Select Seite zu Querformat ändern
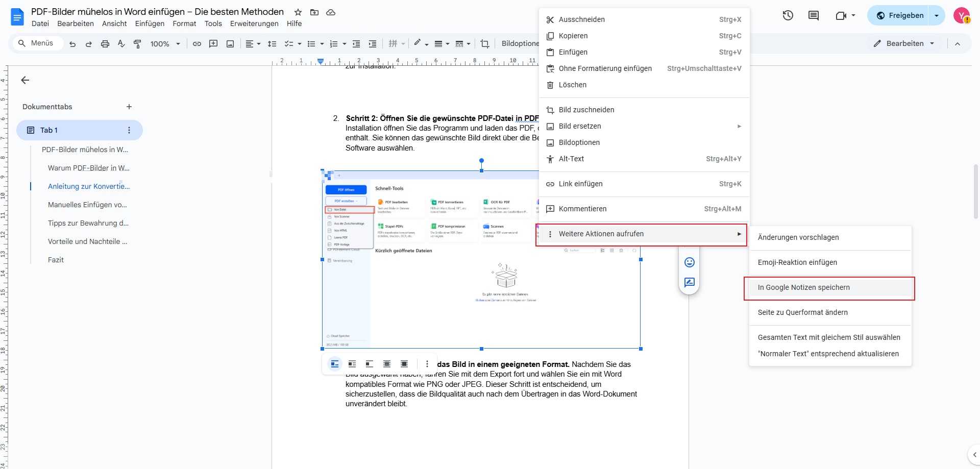The image size is (980, 469). (x=830, y=312)
